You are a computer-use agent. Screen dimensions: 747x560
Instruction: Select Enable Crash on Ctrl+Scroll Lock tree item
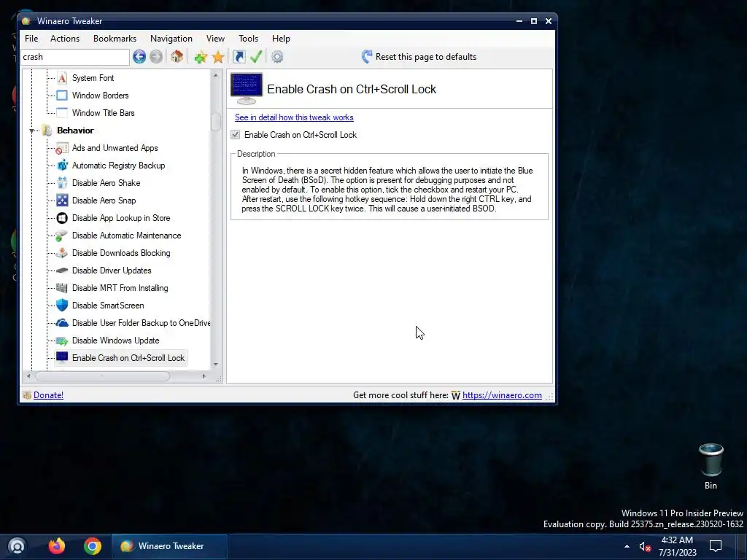point(128,358)
